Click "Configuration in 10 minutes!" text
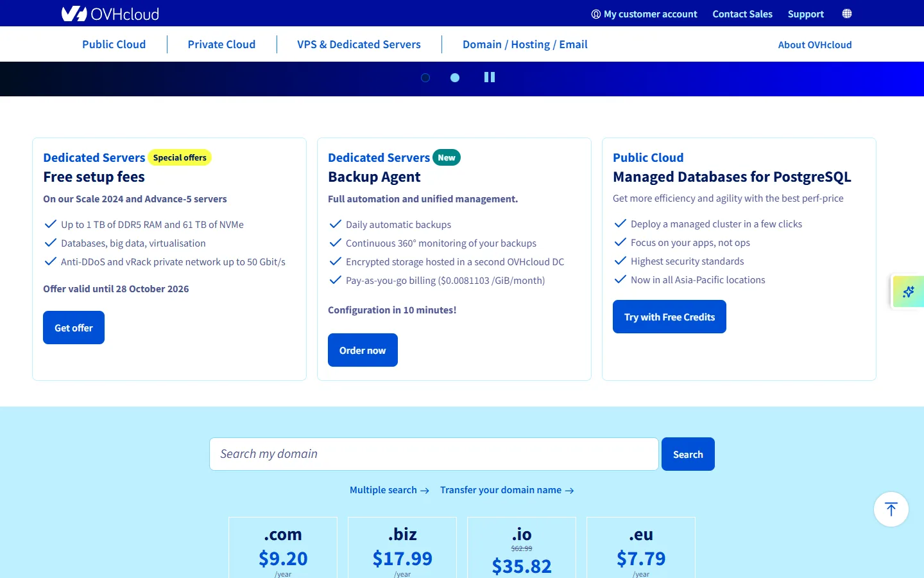The image size is (924, 578). click(x=392, y=310)
